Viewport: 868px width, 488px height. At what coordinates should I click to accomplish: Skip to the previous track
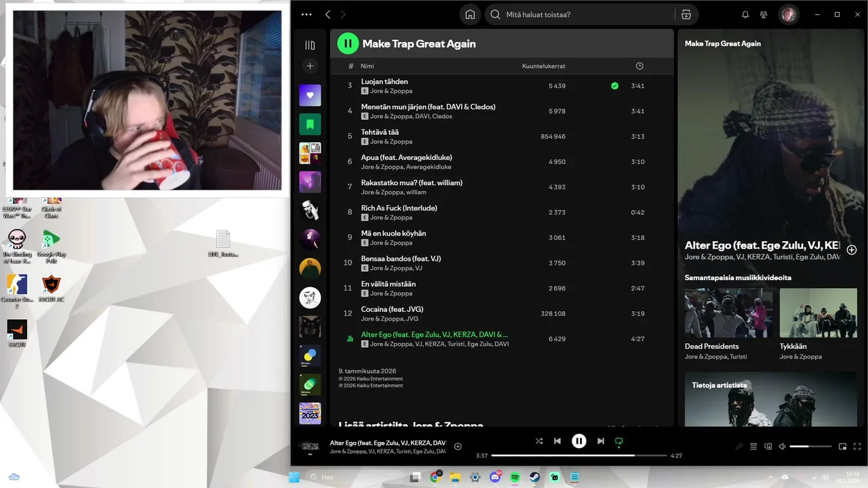557,441
